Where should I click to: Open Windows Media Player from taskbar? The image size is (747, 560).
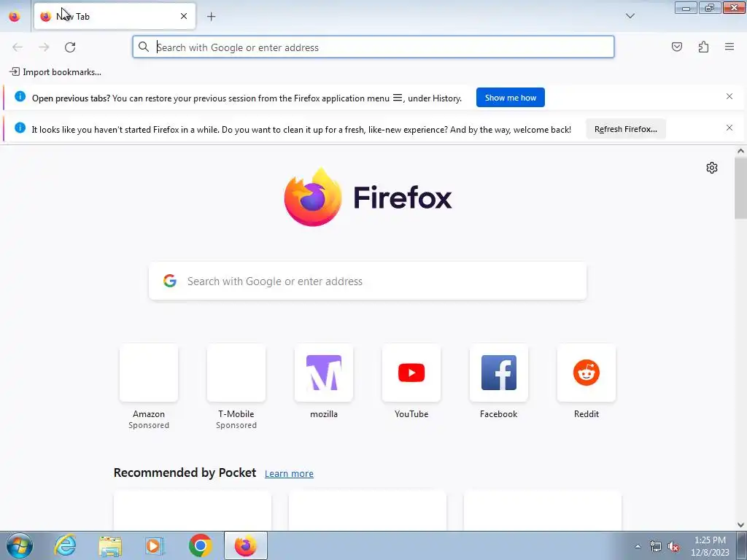point(155,545)
